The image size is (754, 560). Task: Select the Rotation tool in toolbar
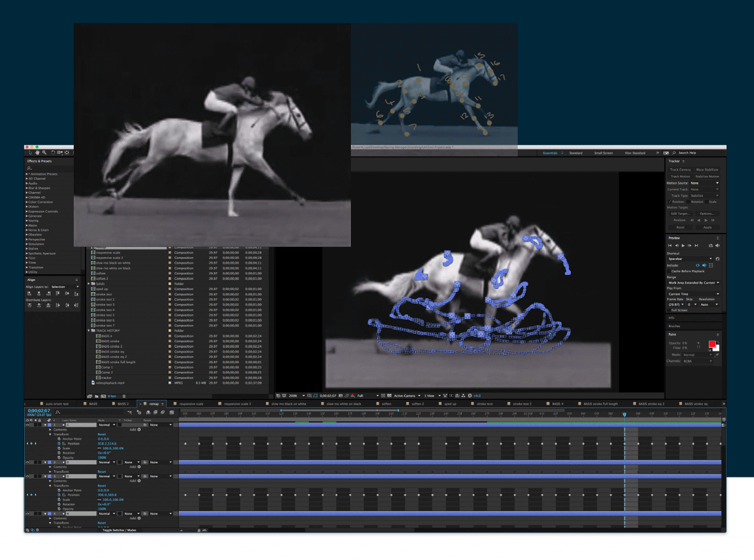pyautogui.click(x=52, y=153)
